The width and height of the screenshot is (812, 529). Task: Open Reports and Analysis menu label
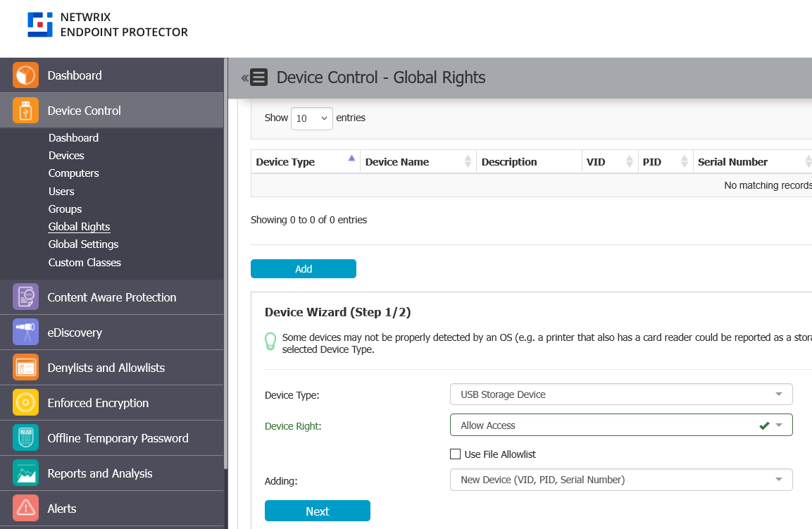pos(100,473)
